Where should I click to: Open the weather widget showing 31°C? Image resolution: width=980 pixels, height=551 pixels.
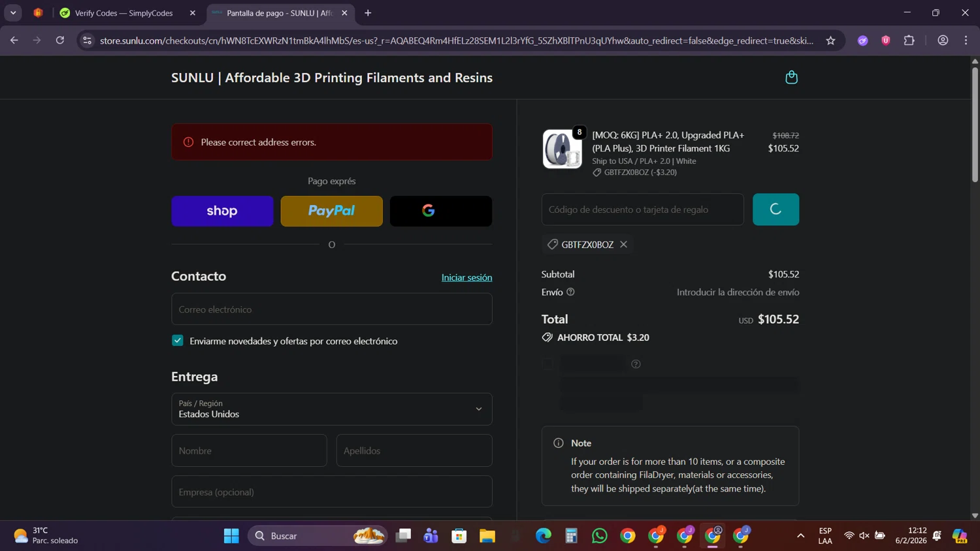pos(46,535)
